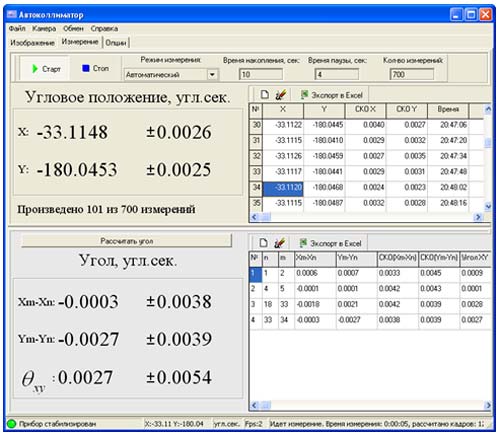500x435 pixels.
Task: Select row 34 cell -33.1120
Action: tap(283, 188)
